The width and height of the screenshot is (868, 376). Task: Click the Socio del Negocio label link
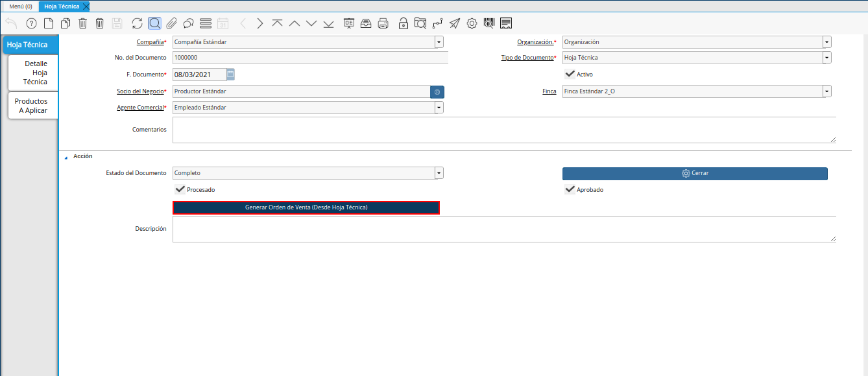(140, 91)
